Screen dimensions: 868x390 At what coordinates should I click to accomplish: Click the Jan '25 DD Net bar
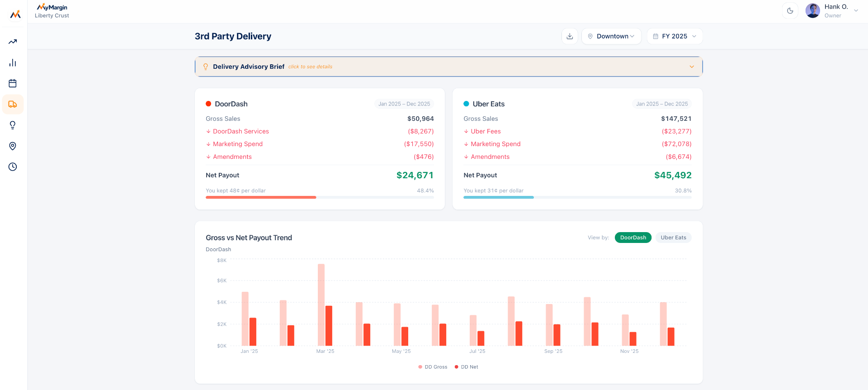253,332
